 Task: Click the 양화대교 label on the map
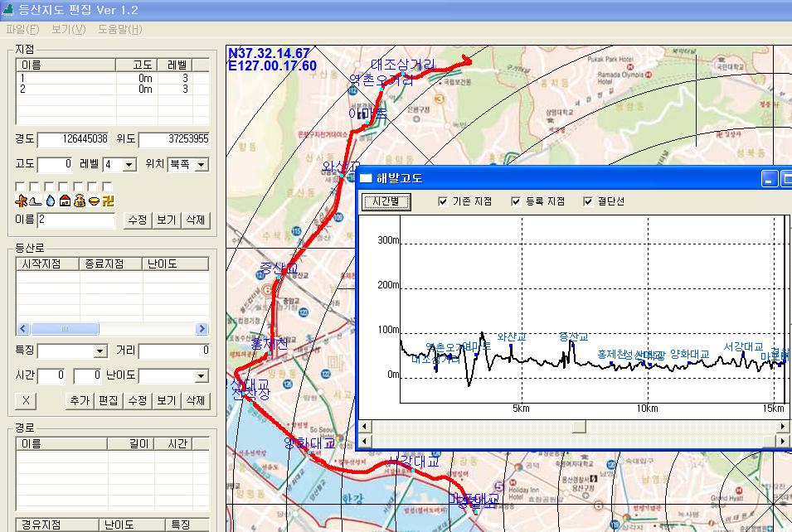tap(309, 443)
